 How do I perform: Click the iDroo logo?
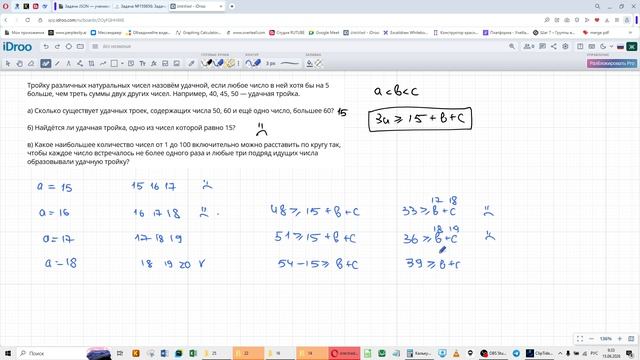pos(17,47)
